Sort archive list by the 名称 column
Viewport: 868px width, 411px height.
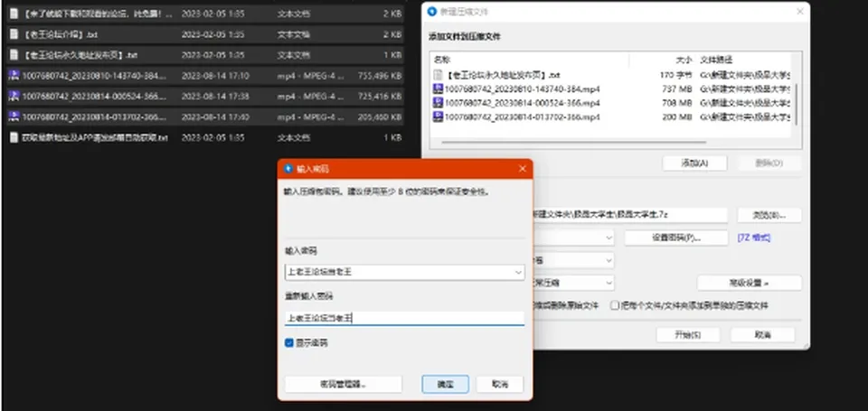tap(441, 60)
